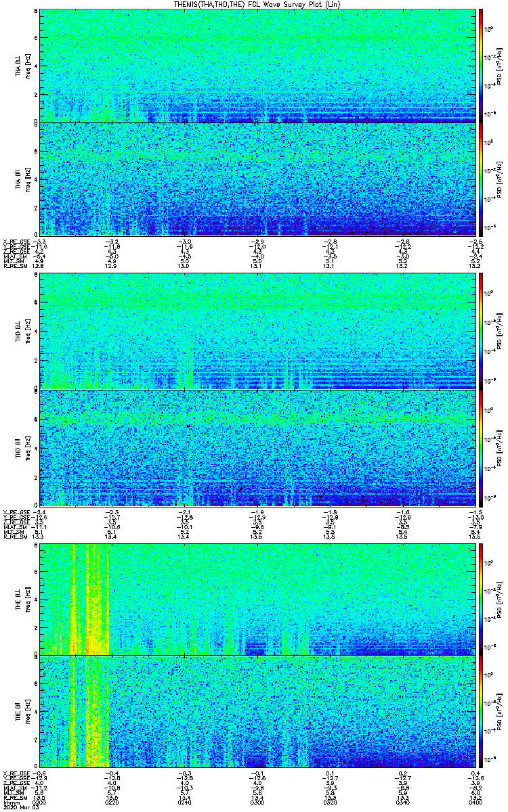Click the 0220 time tick label
This screenshot has height=812, width=508.
(x=112, y=803)
